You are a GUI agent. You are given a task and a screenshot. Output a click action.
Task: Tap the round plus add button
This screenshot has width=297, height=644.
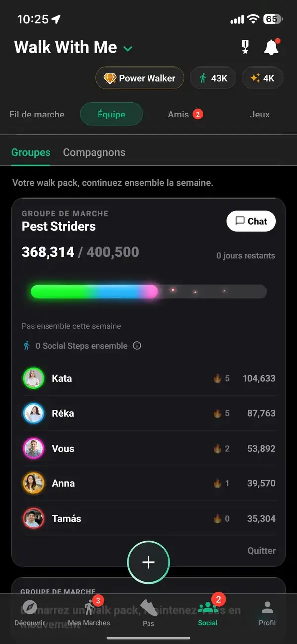coord(148,562)
